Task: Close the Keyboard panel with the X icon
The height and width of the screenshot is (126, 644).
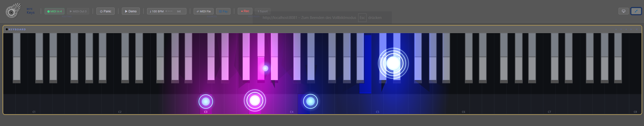Action: (637, 29)
